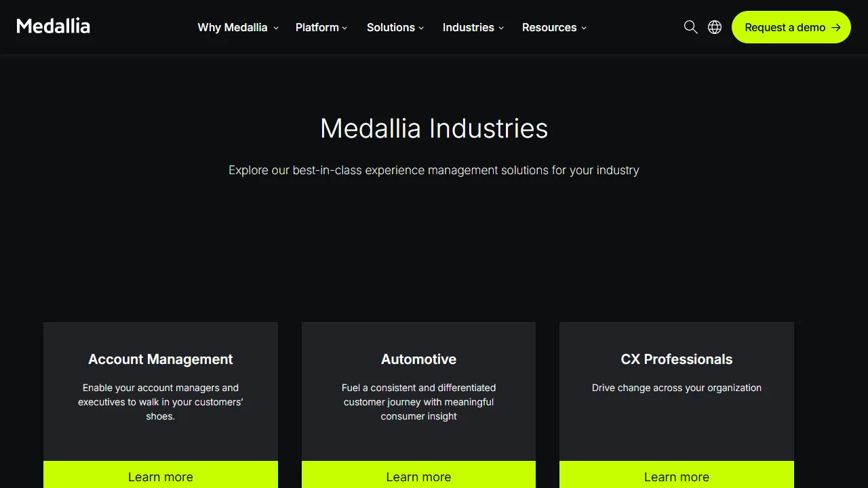Screen dimensions: 868x488
Task: Click the 'Explore our best-in-class' subtitle
Action: (434, 170)
